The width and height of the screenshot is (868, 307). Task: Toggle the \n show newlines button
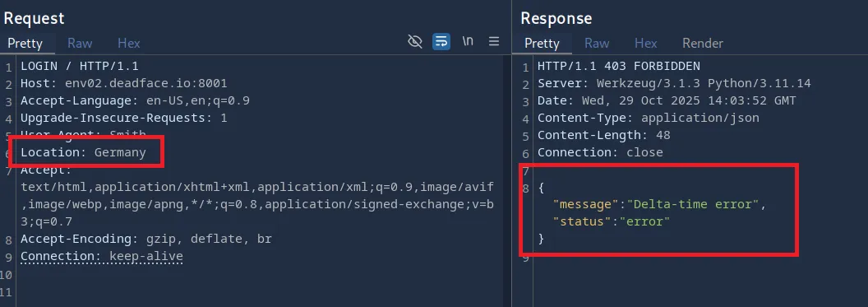[x=468, y=41]
